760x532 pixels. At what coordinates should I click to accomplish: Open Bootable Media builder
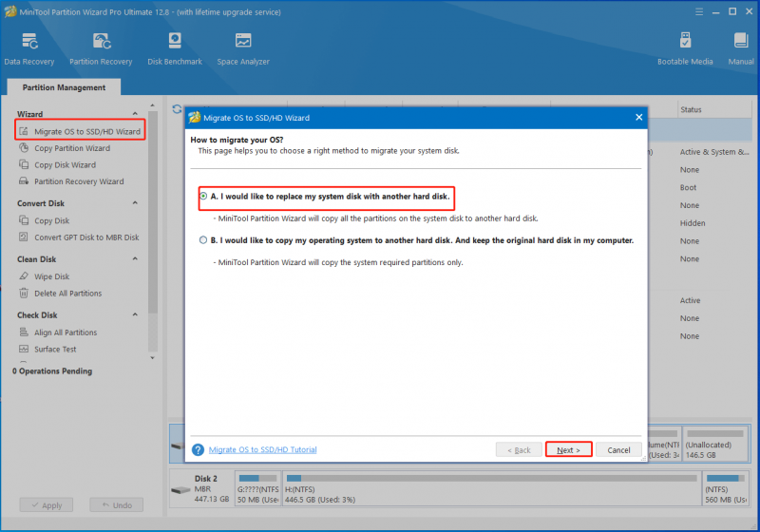pos(685,48)
